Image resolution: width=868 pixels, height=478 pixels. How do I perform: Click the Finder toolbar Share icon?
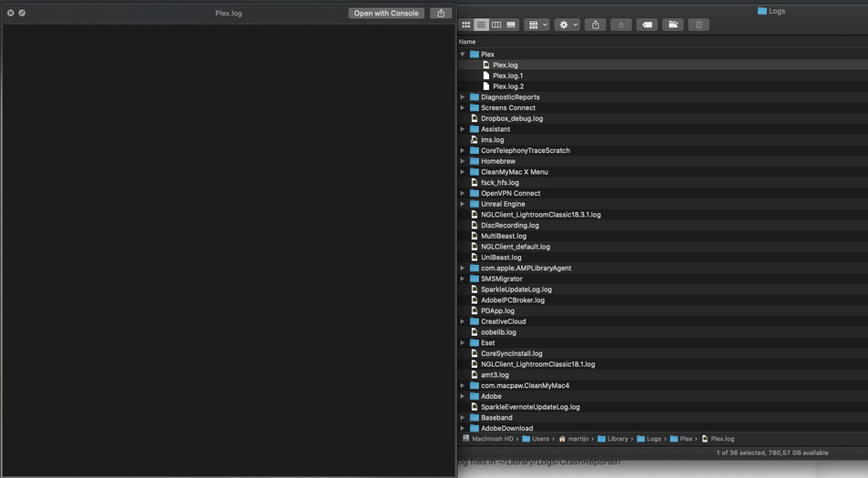click(x=596, y=25)
